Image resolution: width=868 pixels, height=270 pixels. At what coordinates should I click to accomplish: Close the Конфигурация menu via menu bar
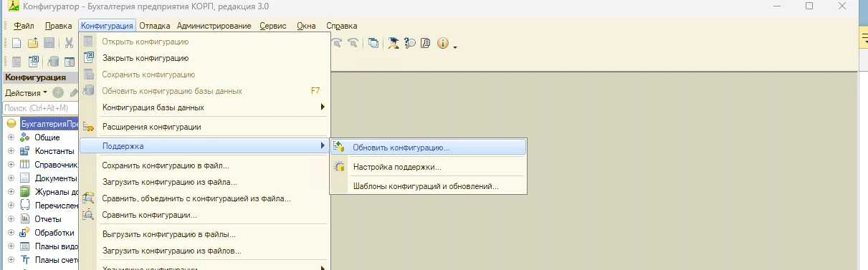coord(108,26)
